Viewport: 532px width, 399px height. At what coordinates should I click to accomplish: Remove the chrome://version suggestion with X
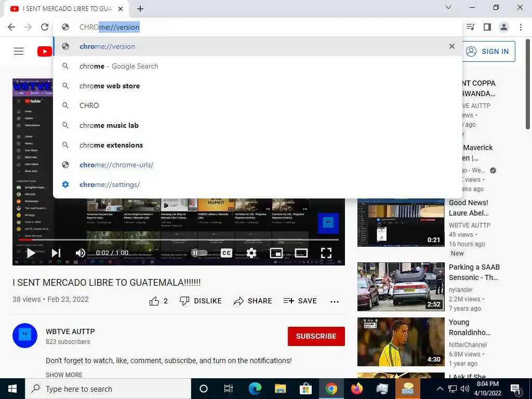pos(452,46)
